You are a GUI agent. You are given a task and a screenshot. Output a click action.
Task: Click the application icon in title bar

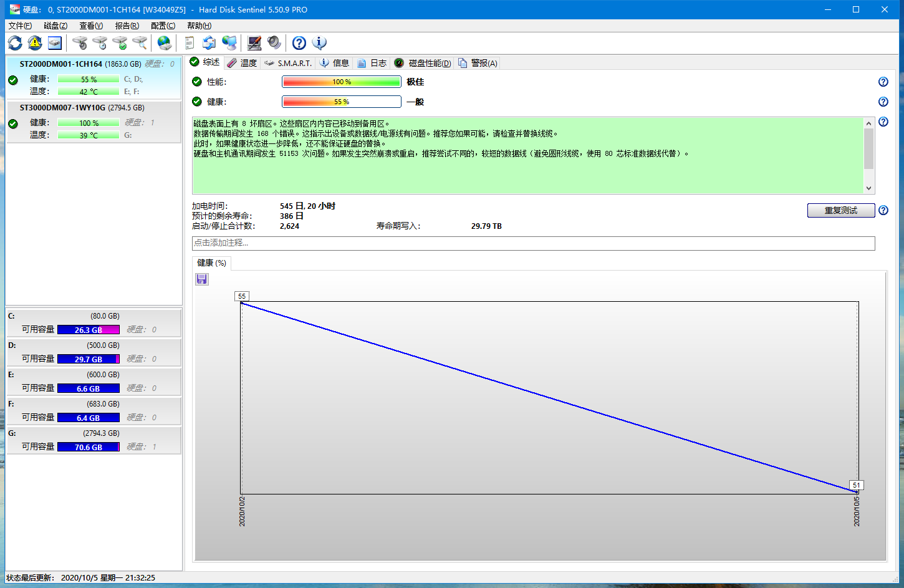pyautogui.click(x=14, y=9)
